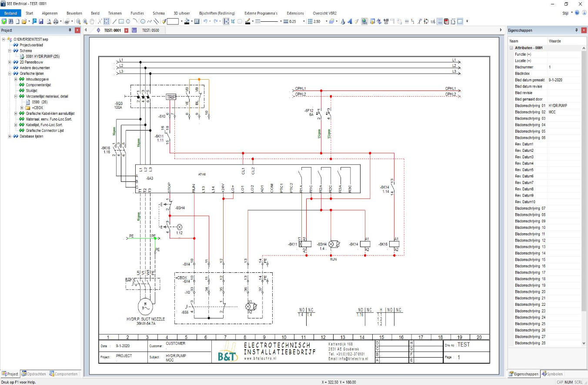This screenshot has width=588, height=385.
Task: Select the pan hand tool
Action: [x=92, y=21]
